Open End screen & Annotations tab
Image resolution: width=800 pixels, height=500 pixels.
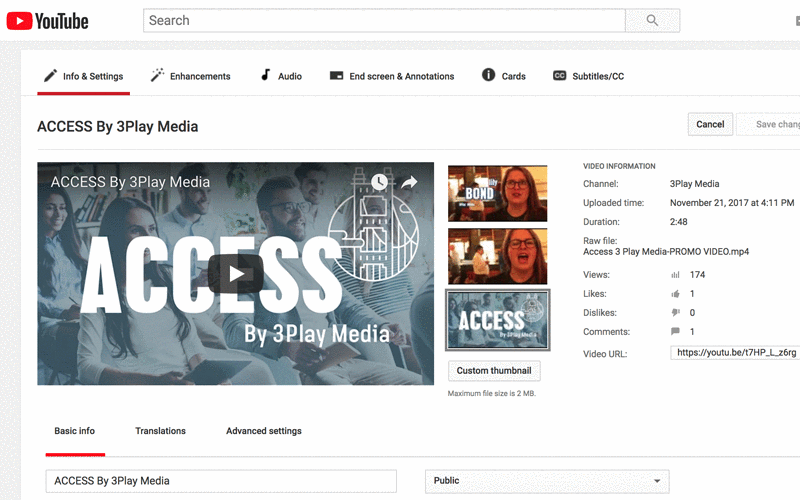point(391,76)
